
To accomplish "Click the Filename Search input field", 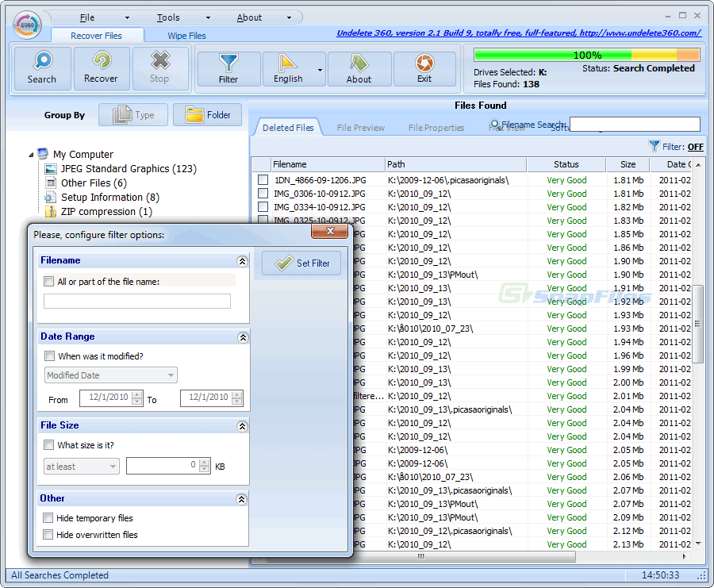I will [x=635, y=125].
